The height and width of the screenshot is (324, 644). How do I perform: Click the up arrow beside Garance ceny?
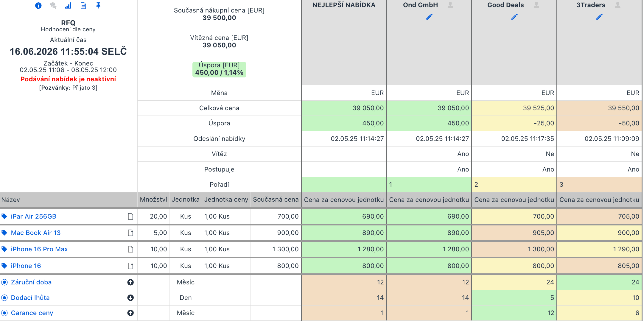[x=130, y=313]
